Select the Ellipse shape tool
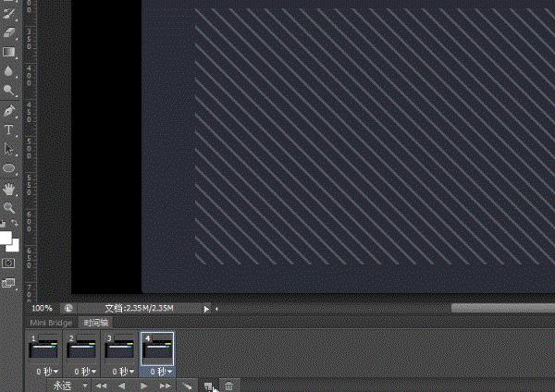This screenshot has width=555, height=392. click(9, 167)
